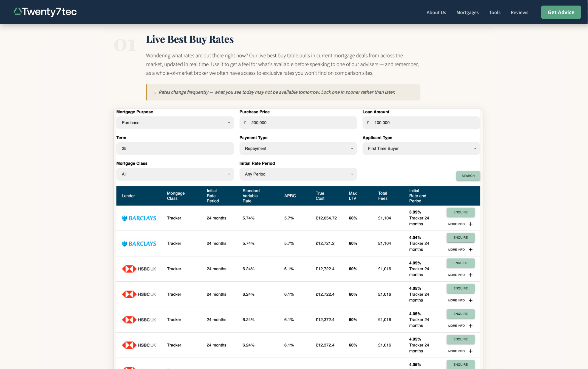Click the Get Advice button
This screenshot has width=588, height=369.
click(561, 12)
